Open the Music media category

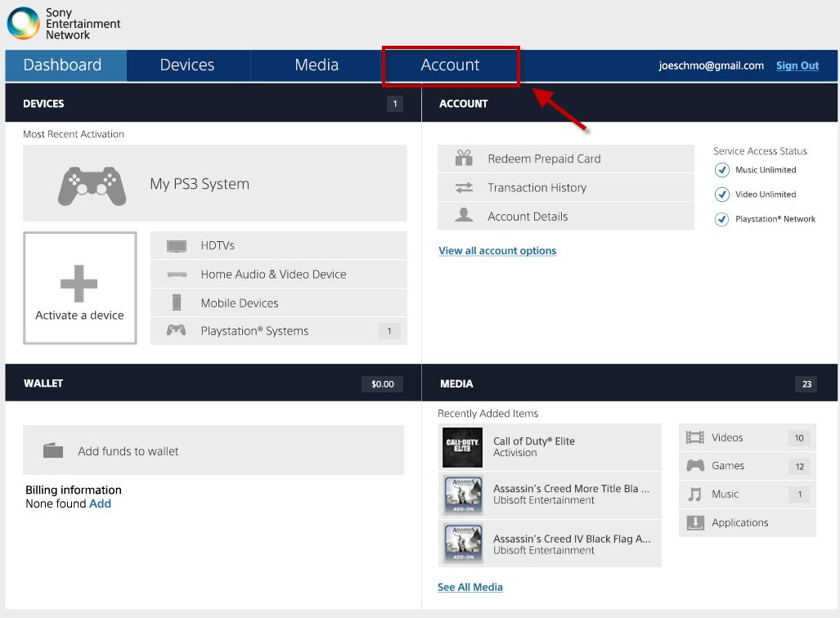click(x=748, y=495)
